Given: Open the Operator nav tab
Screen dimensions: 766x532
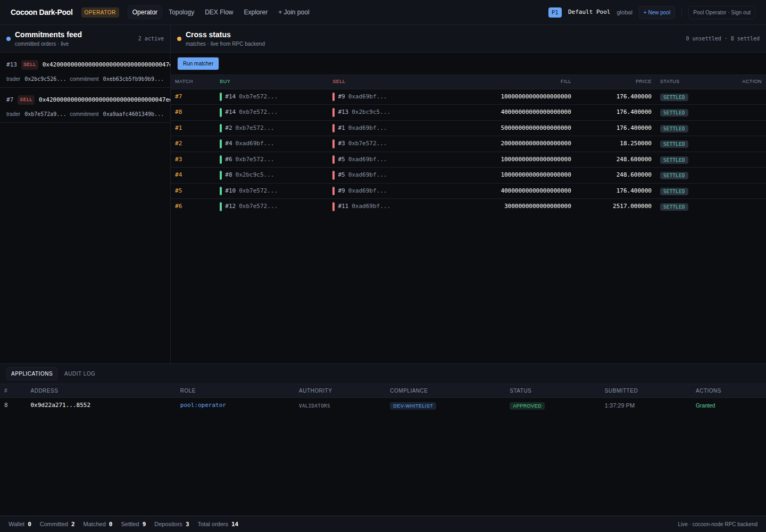Looking at the screenshot, I should click(145, 12).
